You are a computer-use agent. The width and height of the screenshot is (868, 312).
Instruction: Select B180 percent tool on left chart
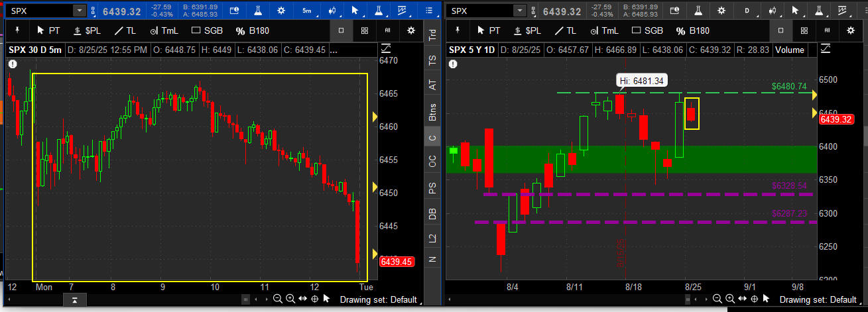(x=253, y=30)
